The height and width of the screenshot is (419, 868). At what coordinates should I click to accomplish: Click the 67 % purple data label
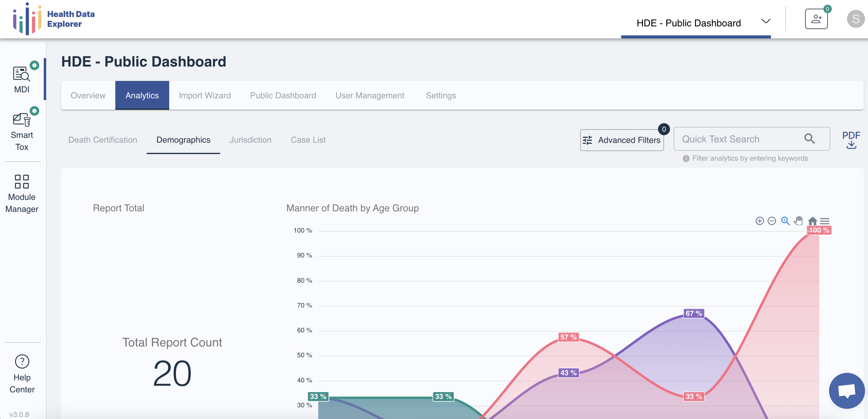point(694,314)
